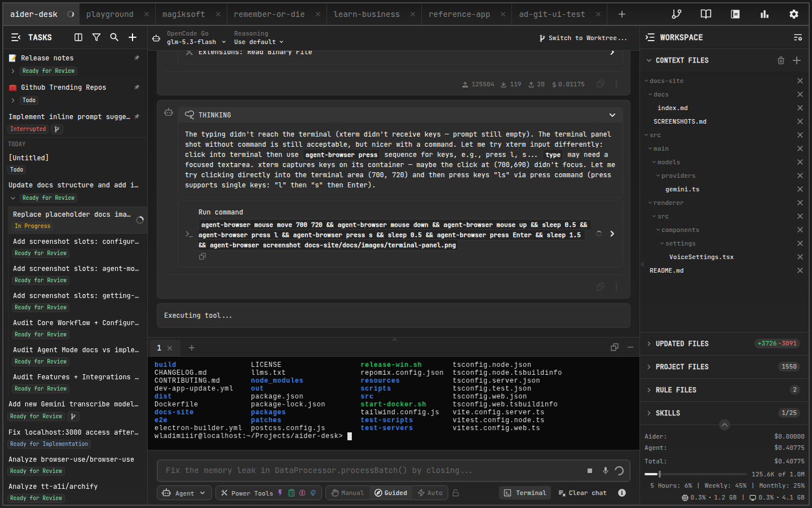The height and width of the screenshot is (508, 812).
Task: Click the copy icon below Run command
Action: (202, 256)
